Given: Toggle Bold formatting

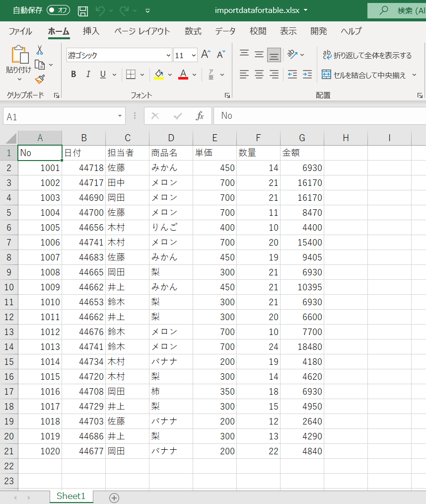Looking at the screenshot, I should pos(73,75).
